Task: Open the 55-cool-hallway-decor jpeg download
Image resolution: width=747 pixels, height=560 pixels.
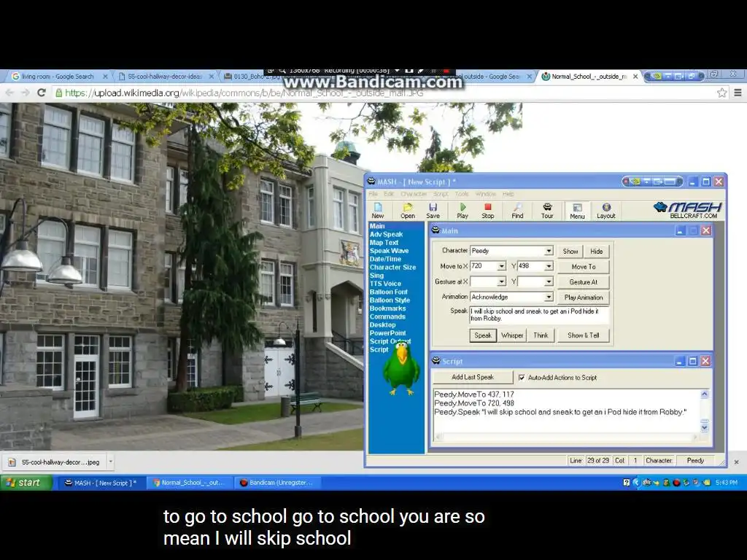Action: point(55,462)
